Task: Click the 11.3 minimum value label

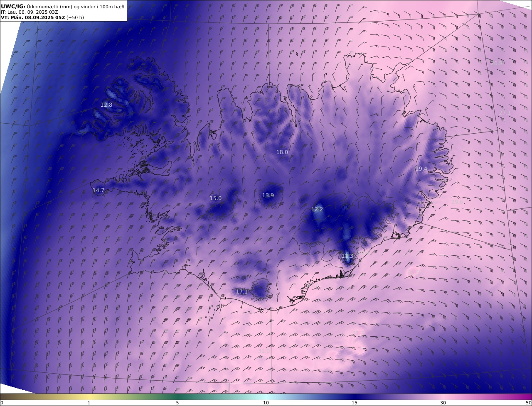Action: pyautogui.click(x=347, y=256)
